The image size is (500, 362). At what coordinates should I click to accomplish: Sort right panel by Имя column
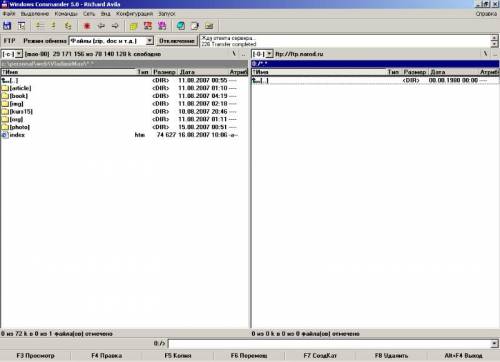pyautogui.click(x=319, y=72)
